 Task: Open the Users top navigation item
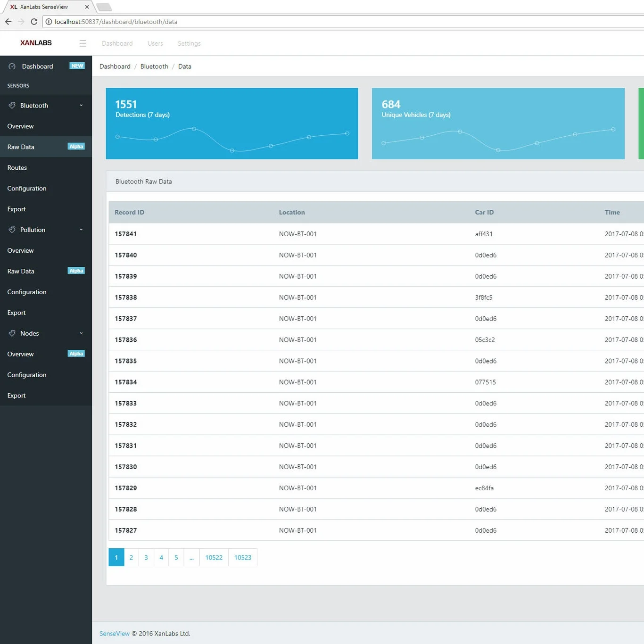(x=155, y=43)
